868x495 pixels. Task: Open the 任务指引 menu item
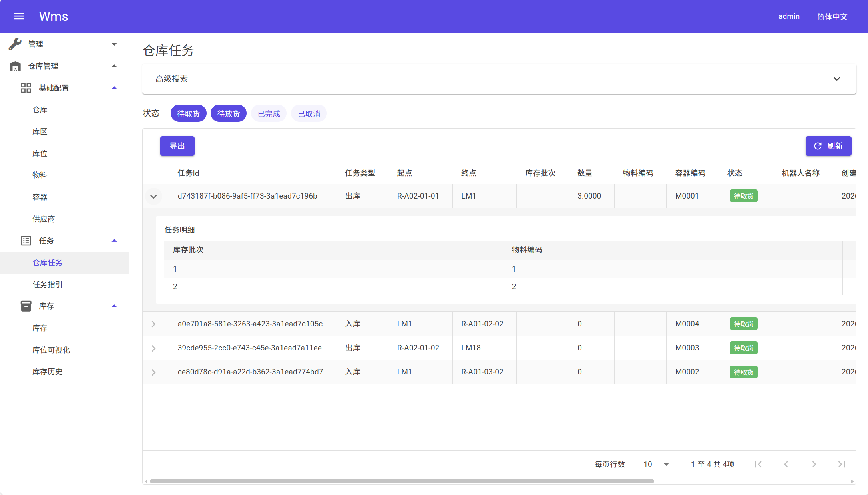tap(48, 284)
